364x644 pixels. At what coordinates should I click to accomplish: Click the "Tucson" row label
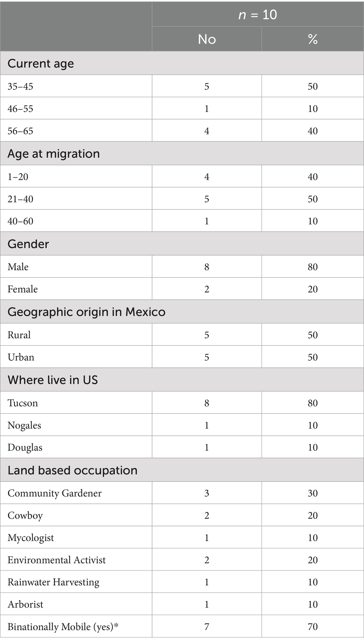point(23,403)
